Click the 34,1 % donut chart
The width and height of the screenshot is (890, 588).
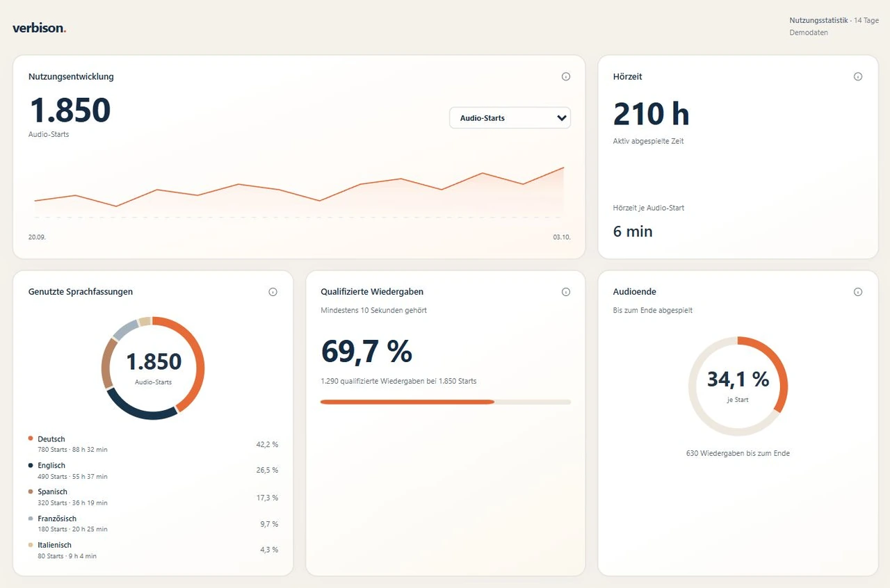click(x=738, y=386)
